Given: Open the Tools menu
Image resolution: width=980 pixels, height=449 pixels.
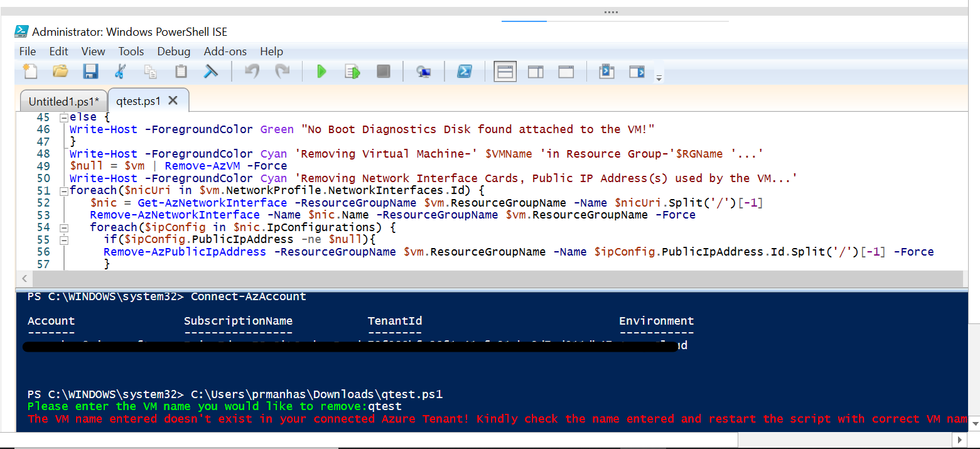Looking at the screenshot, I should 131,51.
